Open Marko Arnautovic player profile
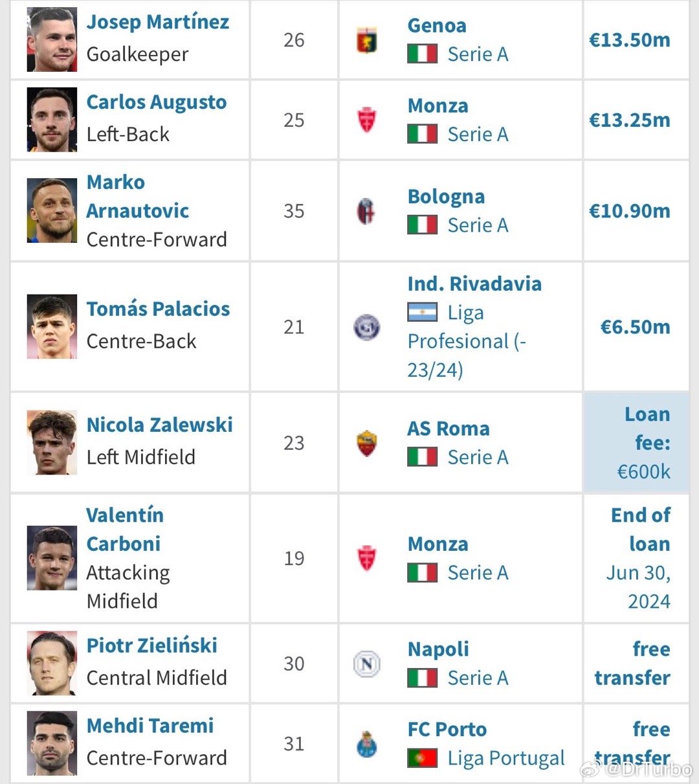The width and height of the screenshot is (699, 784). [138, 196]
